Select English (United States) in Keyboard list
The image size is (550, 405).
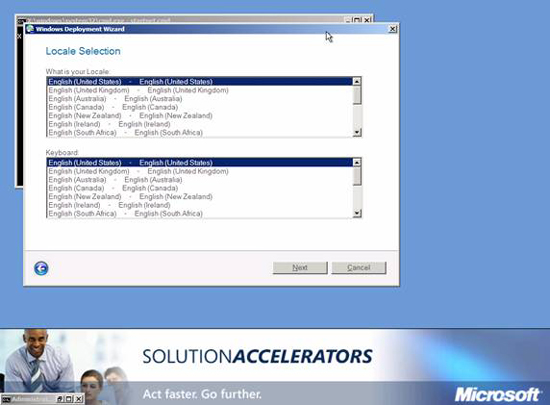pos(200,162)
